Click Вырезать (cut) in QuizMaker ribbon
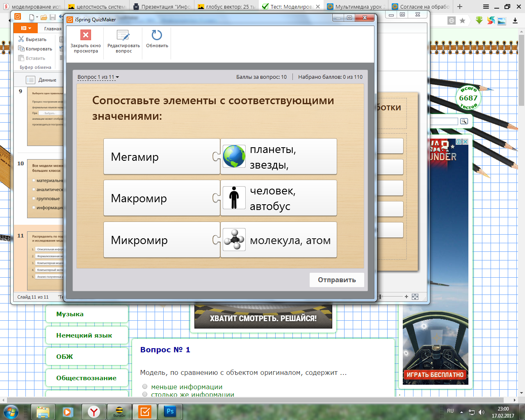The image size is (525, 420). [33, 39]
